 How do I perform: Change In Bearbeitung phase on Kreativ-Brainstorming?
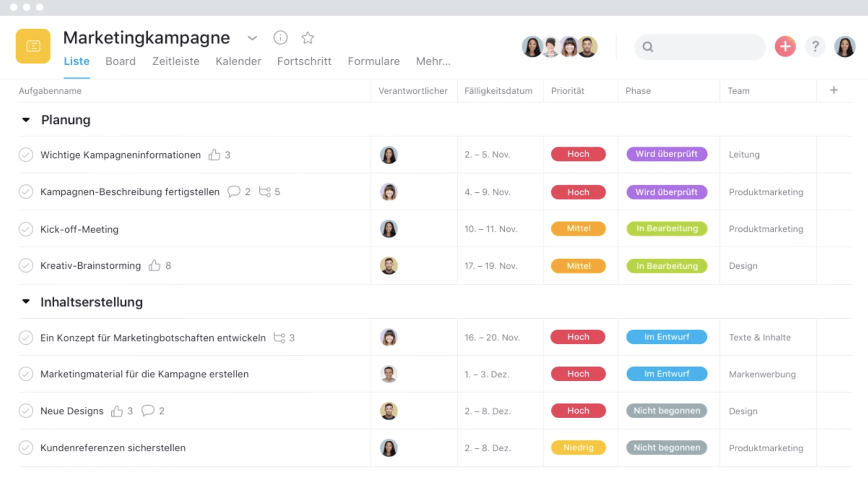point(667,266)
